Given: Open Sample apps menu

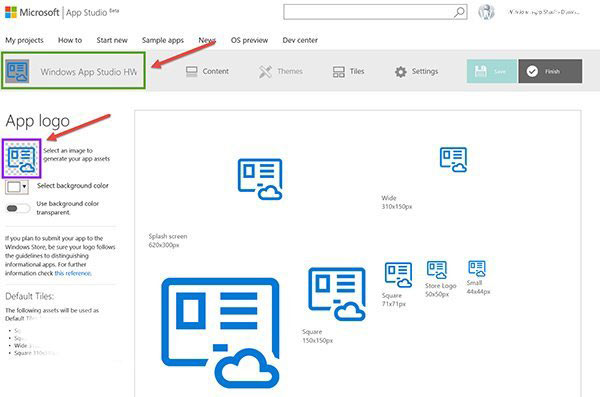Looking at the screenshot, I should (x=163, y=40).
